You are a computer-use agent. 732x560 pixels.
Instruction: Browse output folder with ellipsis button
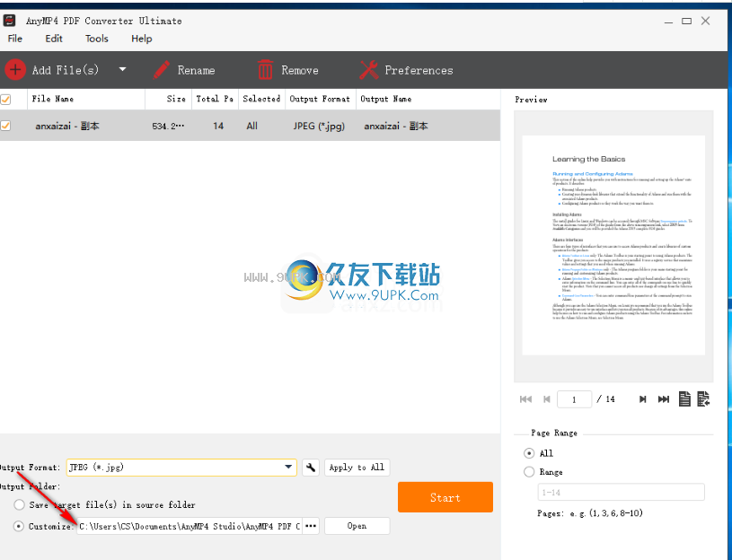pos(311,526)
